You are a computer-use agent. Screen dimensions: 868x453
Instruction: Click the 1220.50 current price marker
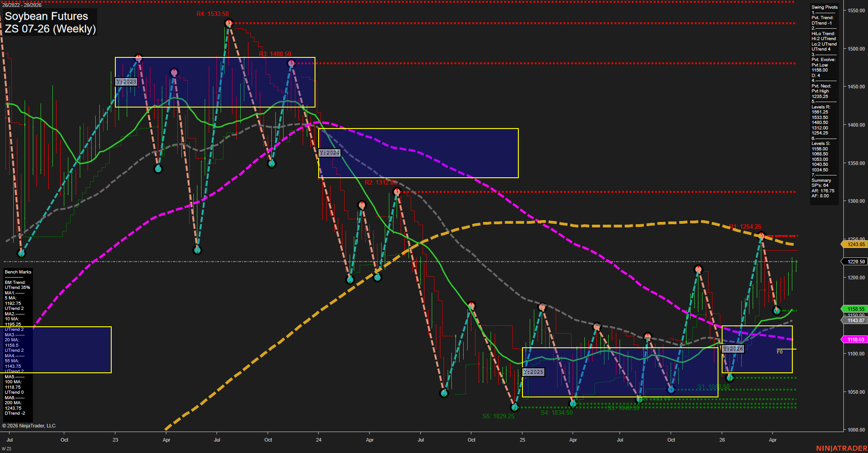coord(855,262)
